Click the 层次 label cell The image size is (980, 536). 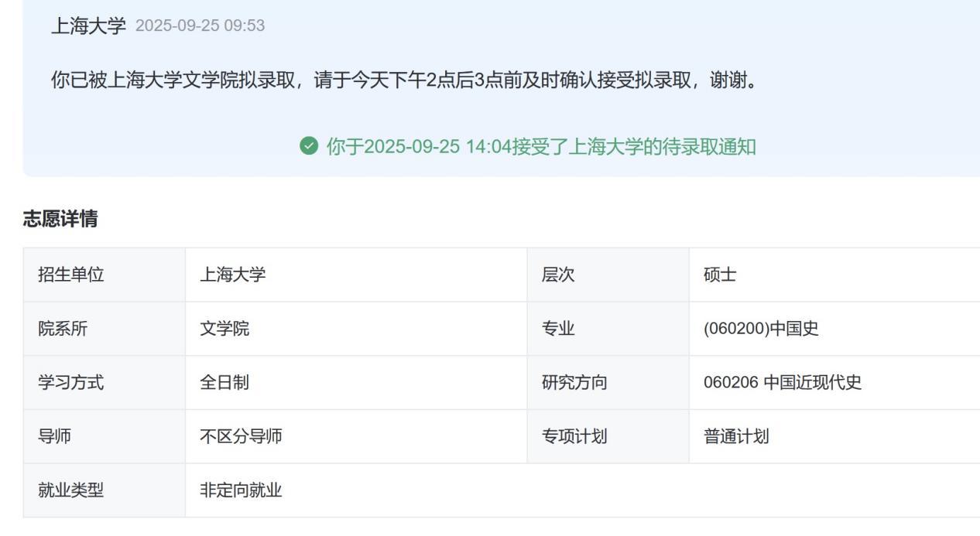coord(608,275)
